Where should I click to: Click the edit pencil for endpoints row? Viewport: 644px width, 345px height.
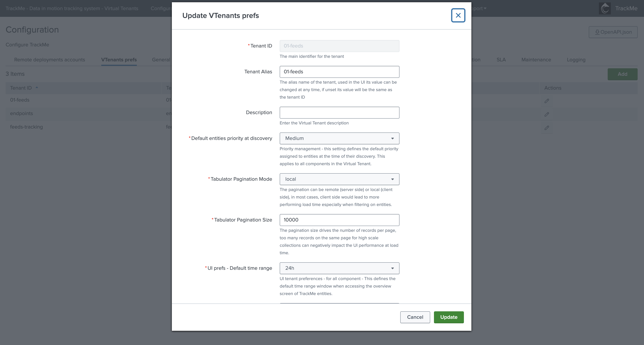point(547,115)
